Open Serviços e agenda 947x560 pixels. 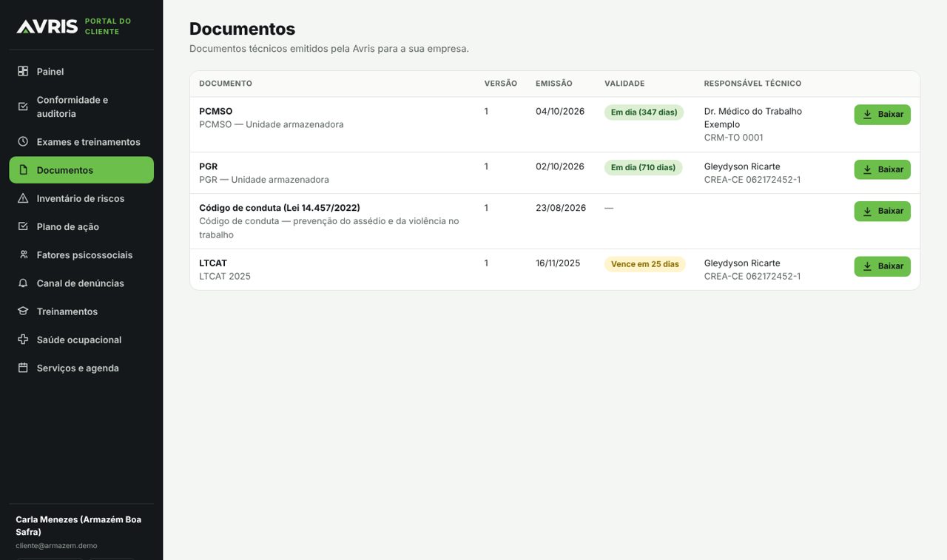pos(81,368)
